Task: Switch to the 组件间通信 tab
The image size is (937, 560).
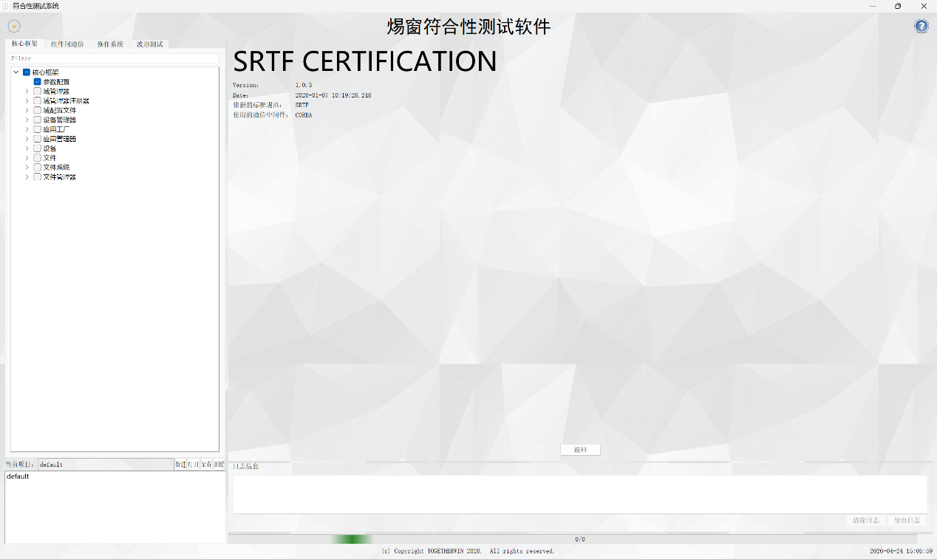Action: pos(67,44)
